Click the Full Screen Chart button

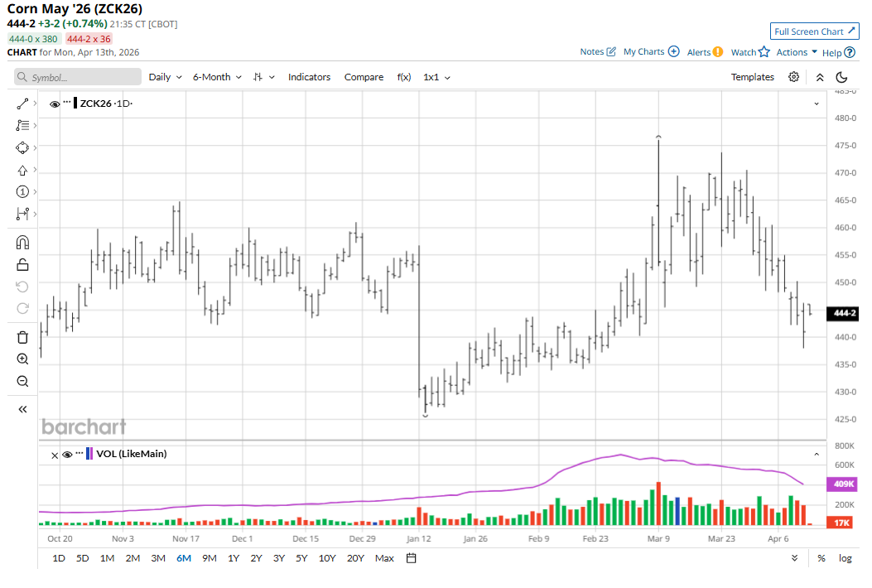click(x=814, y=31)
